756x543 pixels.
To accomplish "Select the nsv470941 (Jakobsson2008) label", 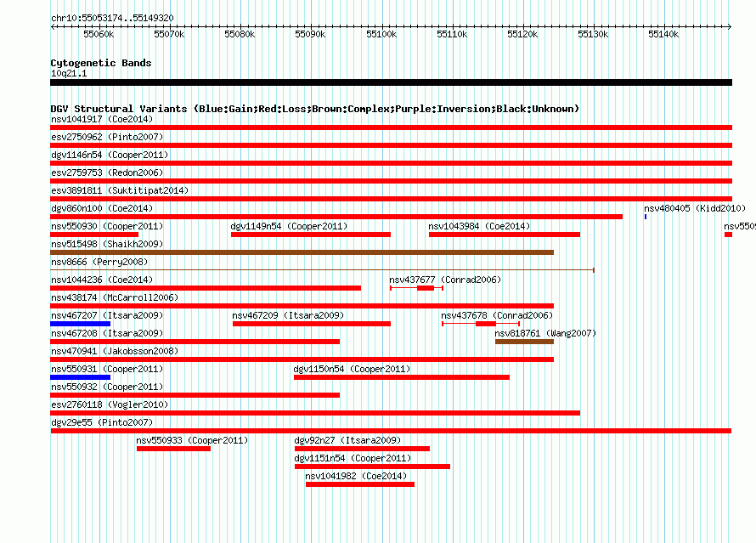I will tap(115, 351).
